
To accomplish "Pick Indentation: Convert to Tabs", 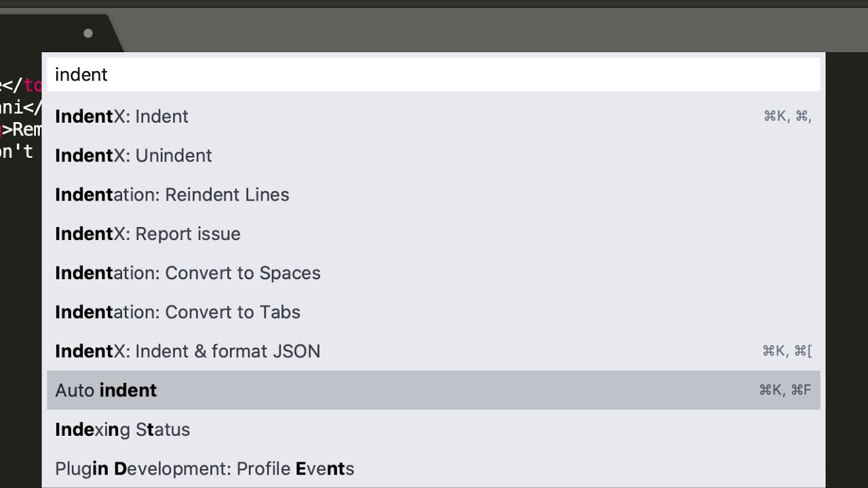I will 433,312.
